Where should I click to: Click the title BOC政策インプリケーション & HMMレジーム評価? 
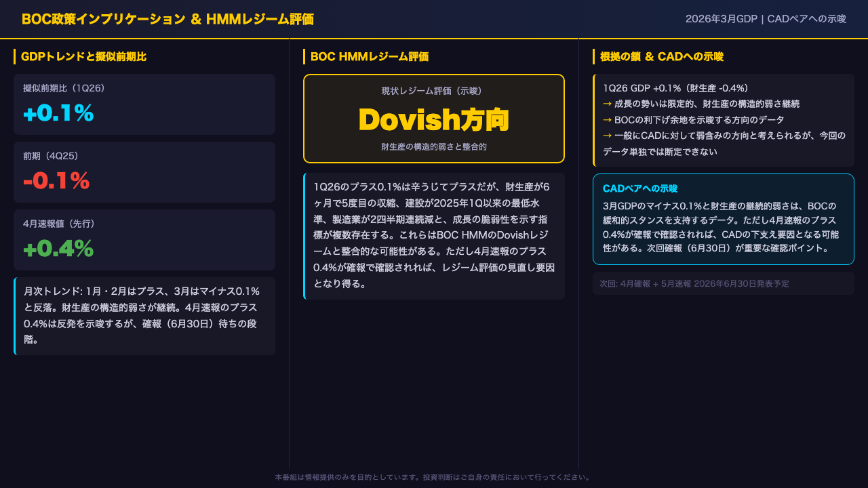(x=167, y=19)
